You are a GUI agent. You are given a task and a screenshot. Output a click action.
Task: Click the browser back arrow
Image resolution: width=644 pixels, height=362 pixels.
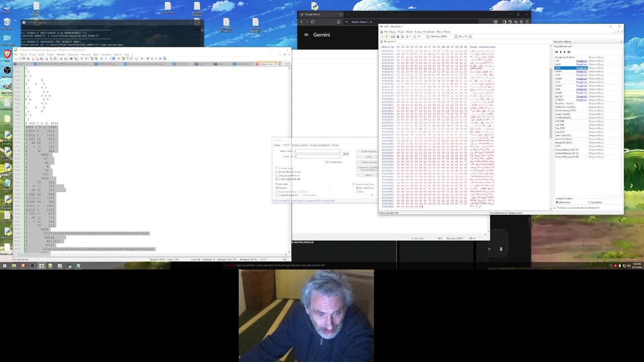coord(301,22)
